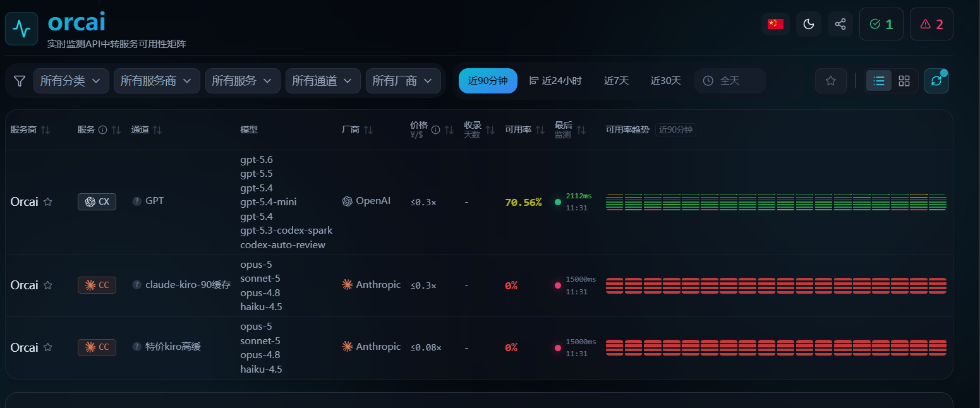
Task: Open the 所有服务 dropdown
Action: (243, 81)
